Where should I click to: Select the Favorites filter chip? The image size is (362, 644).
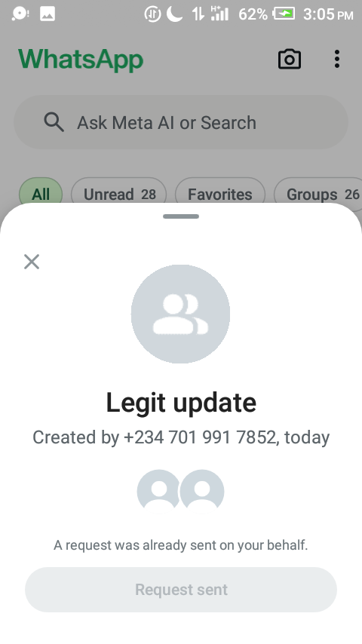coord(219,194)
